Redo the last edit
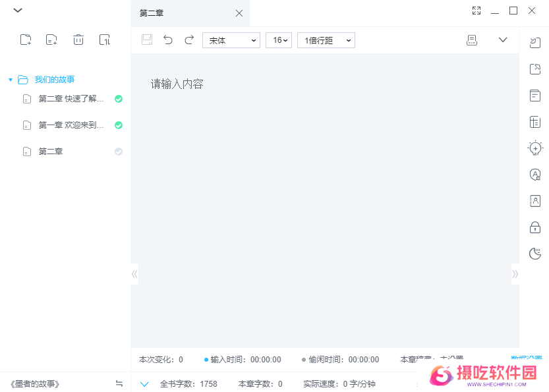This screenshot has width=549, height=392. 189,40
